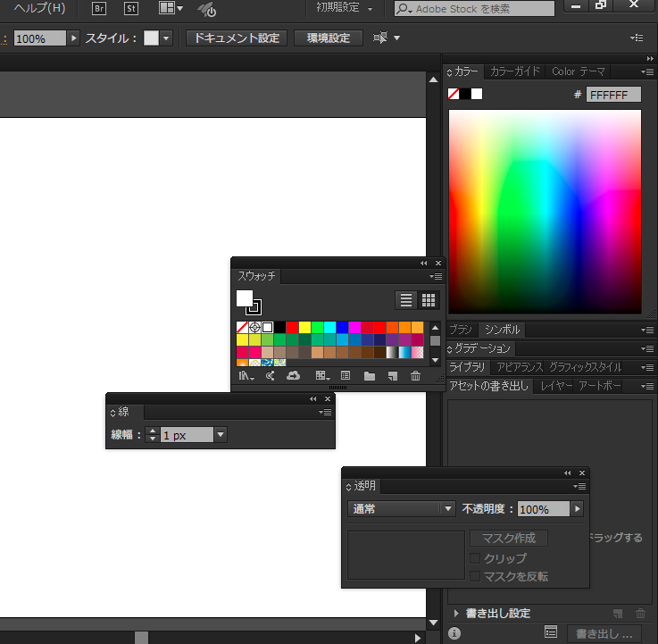Open Adobe Bridge with the Br icon
Image resolution: width=658 pixels, height=644 pixels.
(x=99, y=8)
